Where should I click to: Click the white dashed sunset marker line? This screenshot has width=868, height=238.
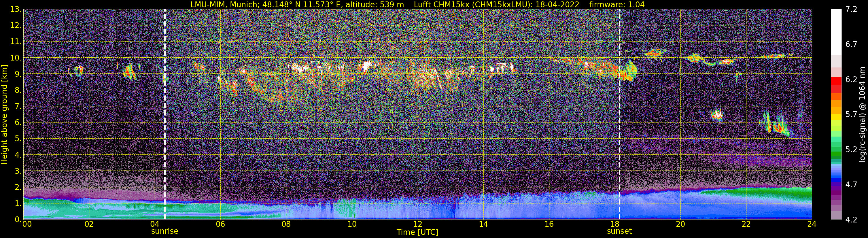pos(619,114)
